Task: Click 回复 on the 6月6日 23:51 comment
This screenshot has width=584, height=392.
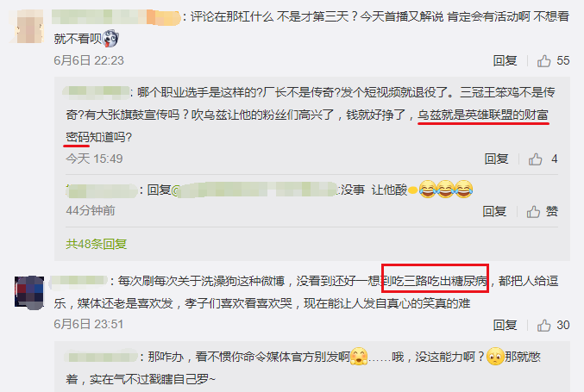Action: pyautogui.click(x=505, y=326)
